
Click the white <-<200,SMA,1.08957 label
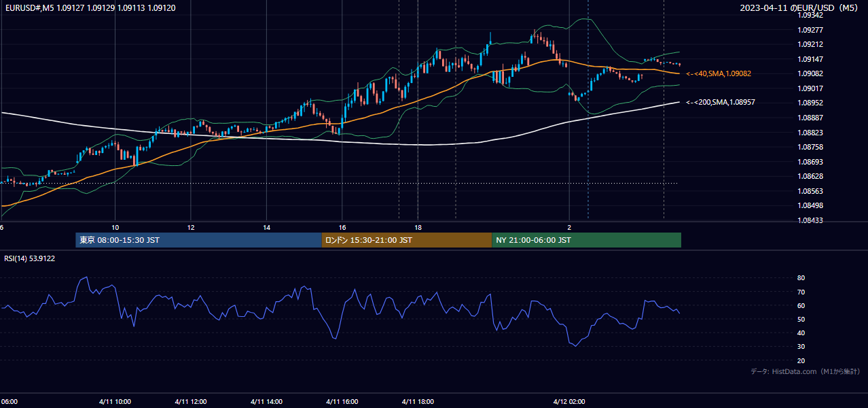click(721, 102)
